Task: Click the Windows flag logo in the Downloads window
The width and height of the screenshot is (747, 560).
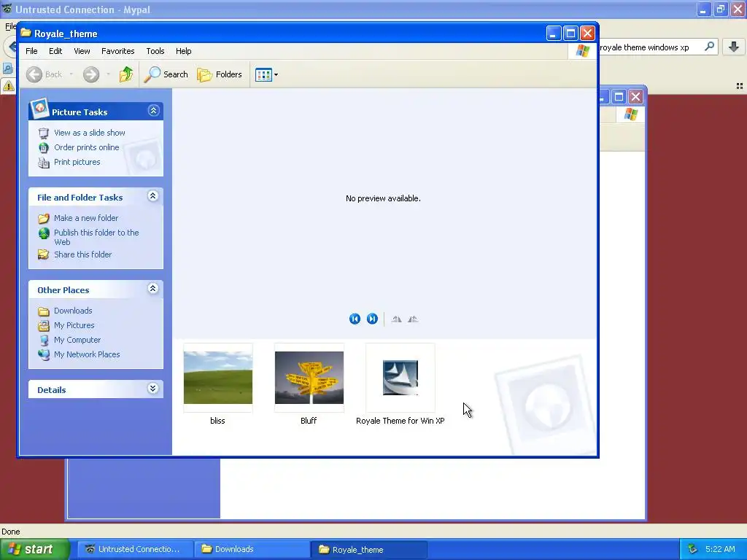Action: tap(631, 114)
